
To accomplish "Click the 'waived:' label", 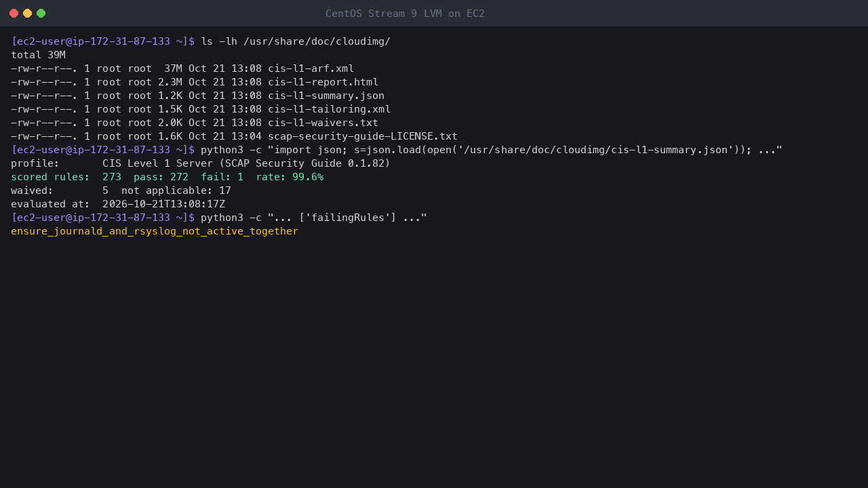I will 32,190.
